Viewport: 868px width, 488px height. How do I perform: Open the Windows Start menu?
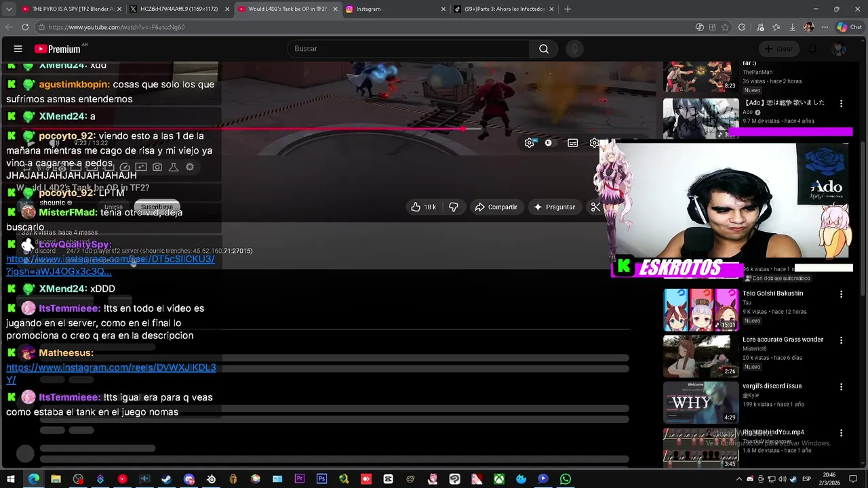tap(11, 479)
